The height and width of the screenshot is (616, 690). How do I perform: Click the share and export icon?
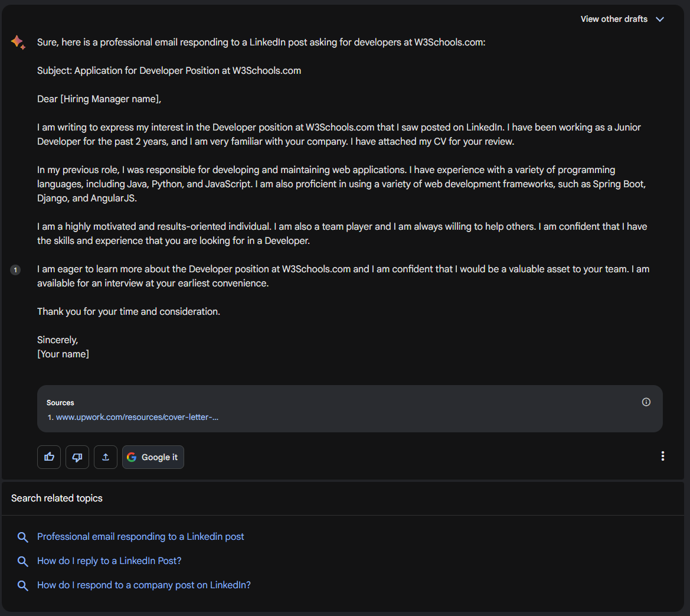pyautogui.click(x=106, y=457)
